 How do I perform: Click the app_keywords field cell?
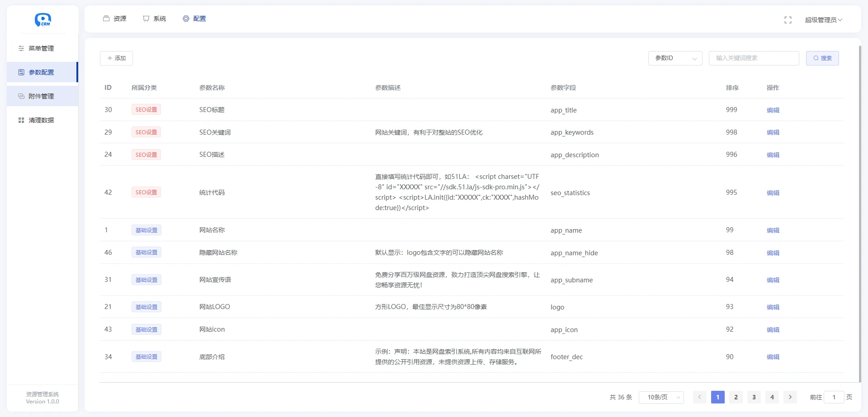coord(572,132)
